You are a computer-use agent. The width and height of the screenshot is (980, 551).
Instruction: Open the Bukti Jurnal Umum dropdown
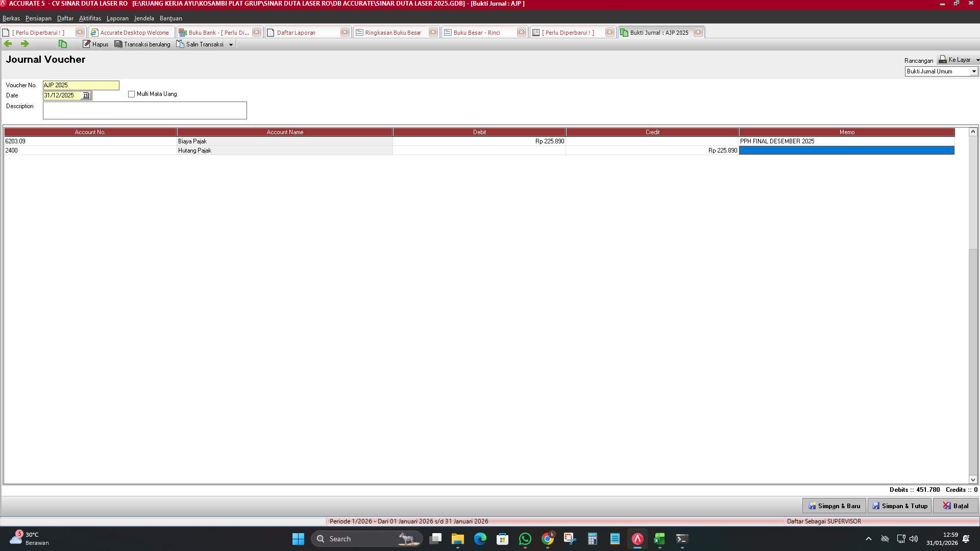pyautogui.click(x=973, y=71)
